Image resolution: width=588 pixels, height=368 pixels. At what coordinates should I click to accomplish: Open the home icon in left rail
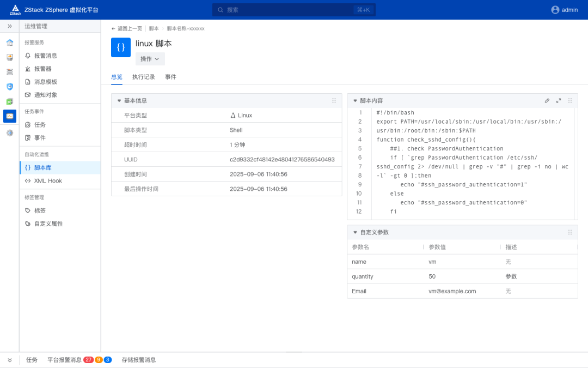(10, 43)
